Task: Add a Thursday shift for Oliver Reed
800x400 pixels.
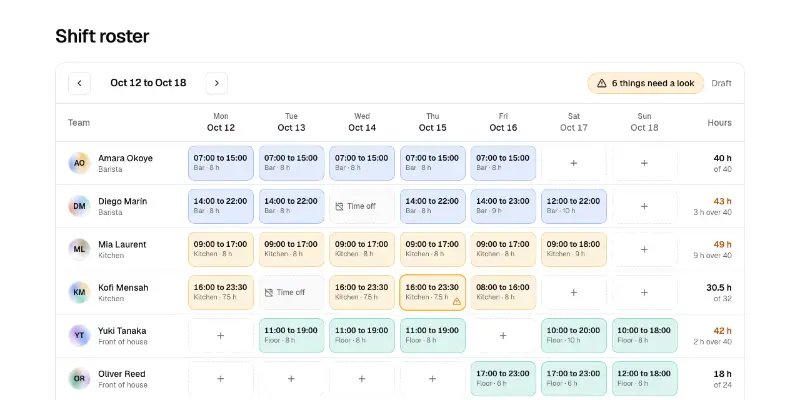Action: tap(433, 379)
